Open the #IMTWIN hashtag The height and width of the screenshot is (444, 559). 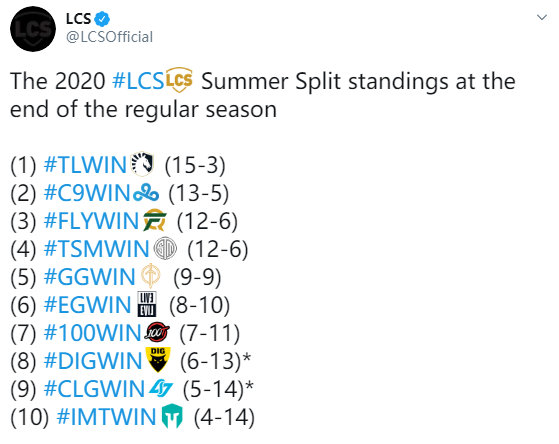click(x=107, y=416)
